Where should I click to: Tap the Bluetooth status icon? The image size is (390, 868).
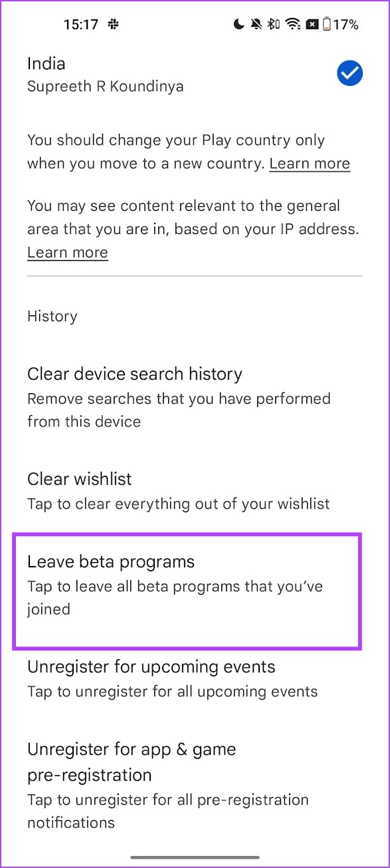click(x=273, y=25)
